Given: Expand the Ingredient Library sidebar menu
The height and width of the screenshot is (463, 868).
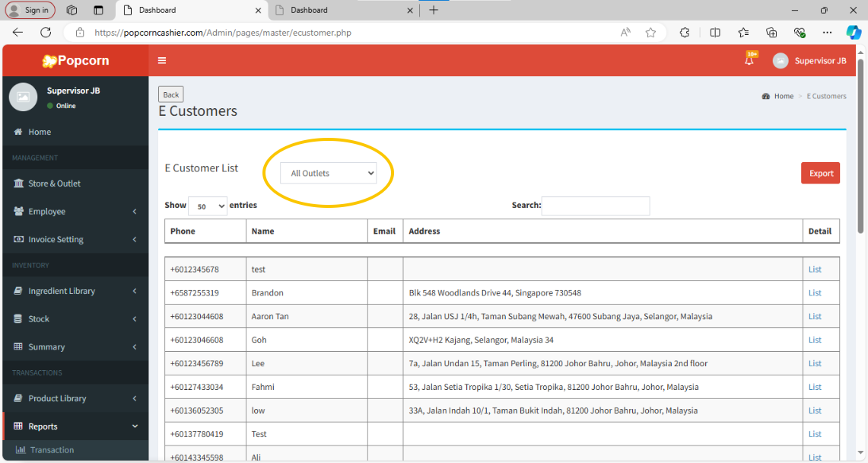Looking at the screenshot, I should click(x=75, y=291).
